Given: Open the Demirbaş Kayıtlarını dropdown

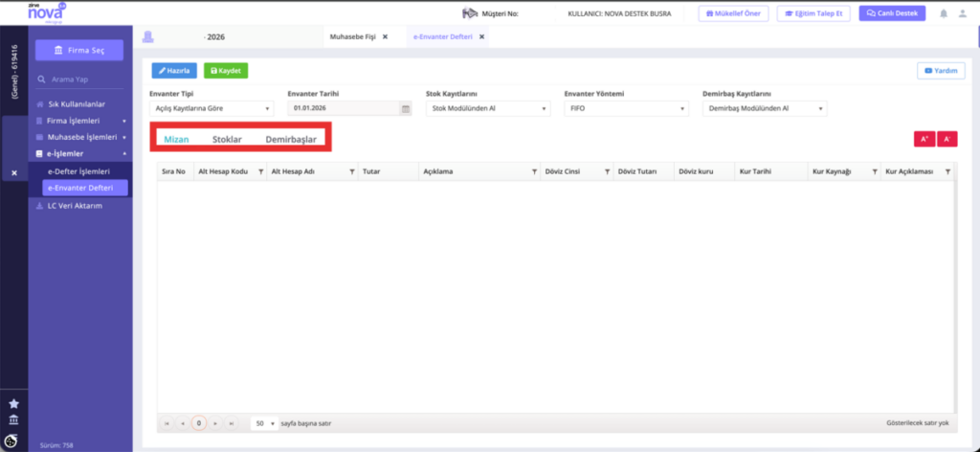Looking at the screenshot, I should [x=765, y=109].
